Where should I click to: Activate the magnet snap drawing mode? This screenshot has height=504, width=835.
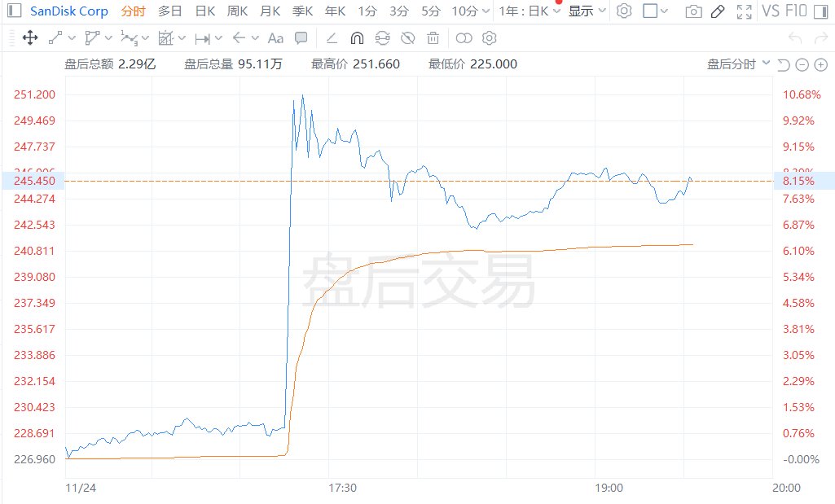(x=357, y=37)
